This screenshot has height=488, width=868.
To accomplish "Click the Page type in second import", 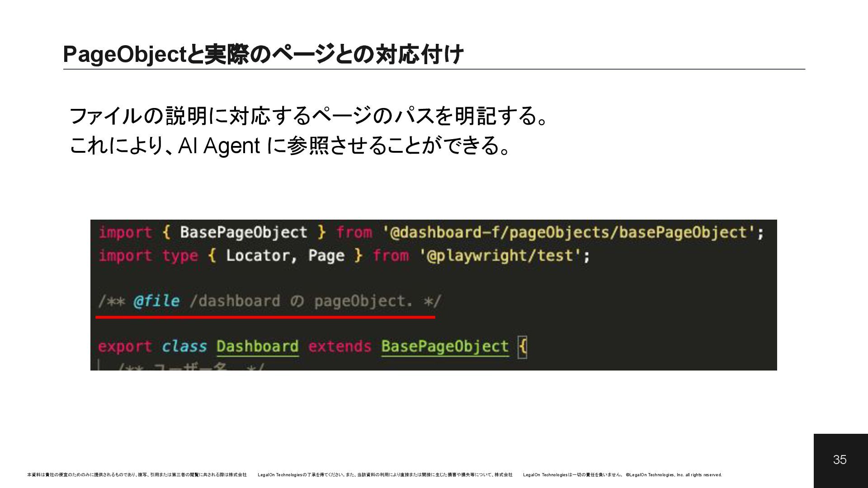I will [x=326, y=256].
